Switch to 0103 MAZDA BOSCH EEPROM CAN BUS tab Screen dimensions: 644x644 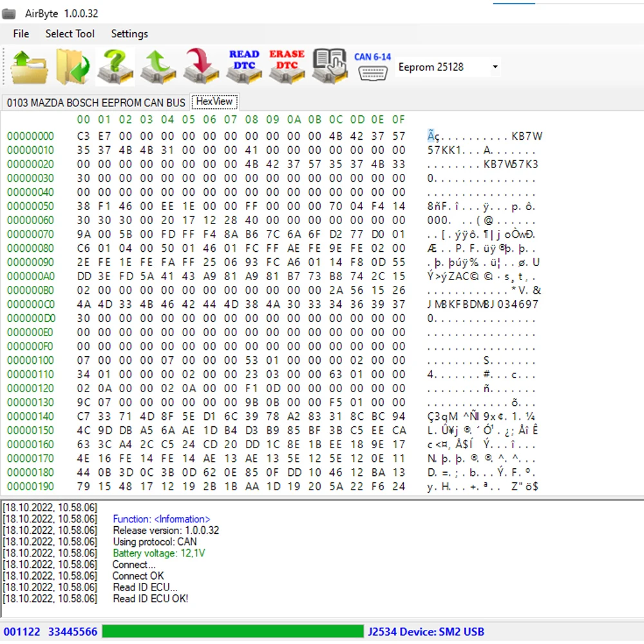[96, 102]
